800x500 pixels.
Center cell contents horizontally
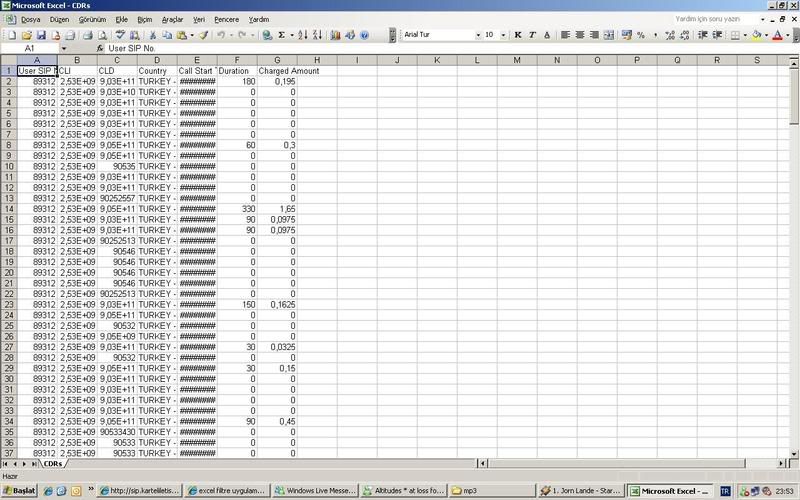(x=580, y=35)
